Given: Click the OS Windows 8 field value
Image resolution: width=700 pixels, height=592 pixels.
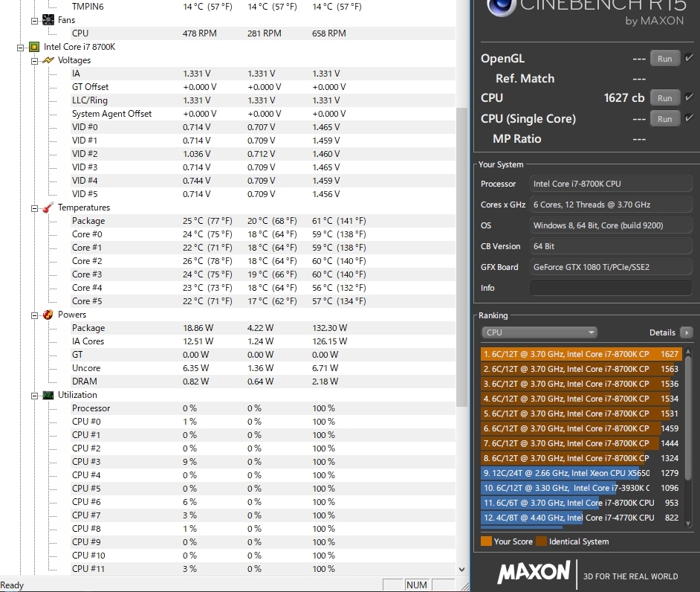Looking at the screenshot, I should click(611, 225).
